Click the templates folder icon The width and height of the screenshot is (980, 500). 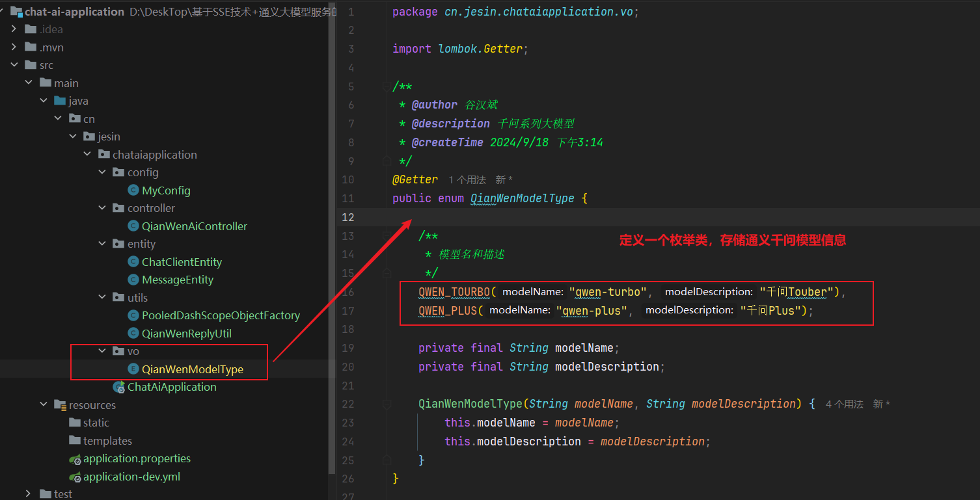tap(75, 441)
